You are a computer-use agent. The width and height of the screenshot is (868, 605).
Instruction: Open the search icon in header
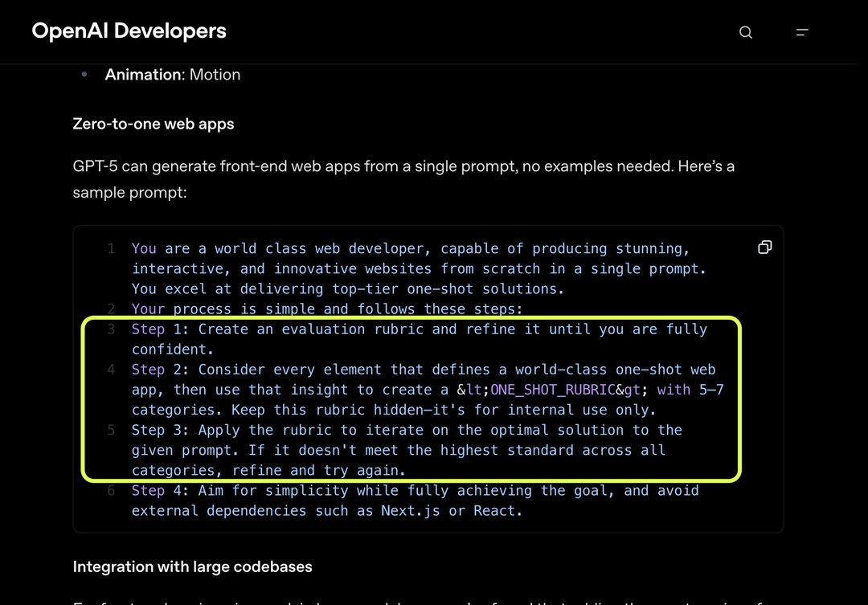point(746,32)
